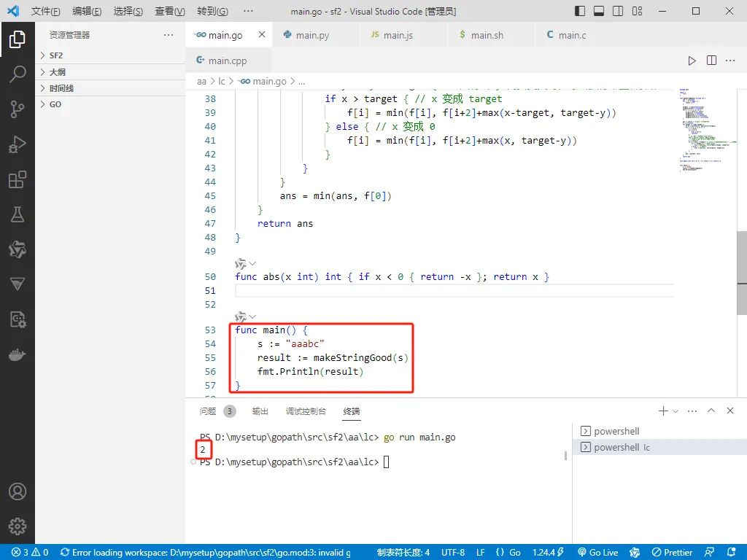Maximize the panel with up chevron
This screenshot has width=747, height=560.
coord(711,411)
